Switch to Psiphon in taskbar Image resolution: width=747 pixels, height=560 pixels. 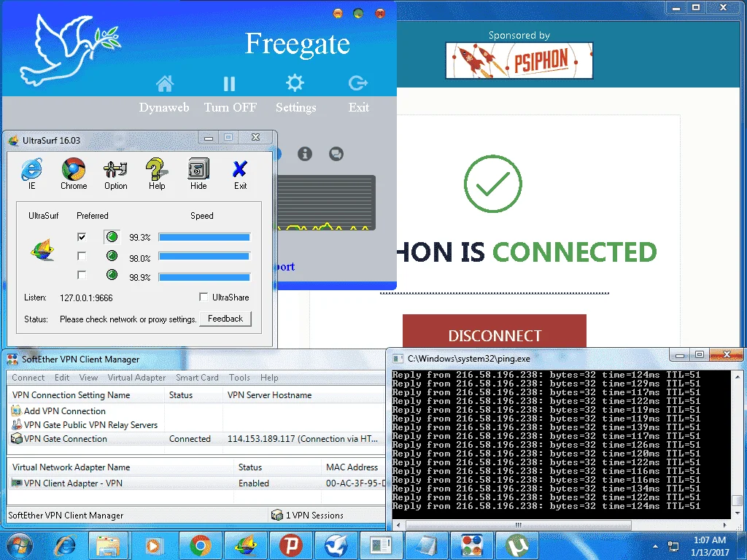[290, 545]
